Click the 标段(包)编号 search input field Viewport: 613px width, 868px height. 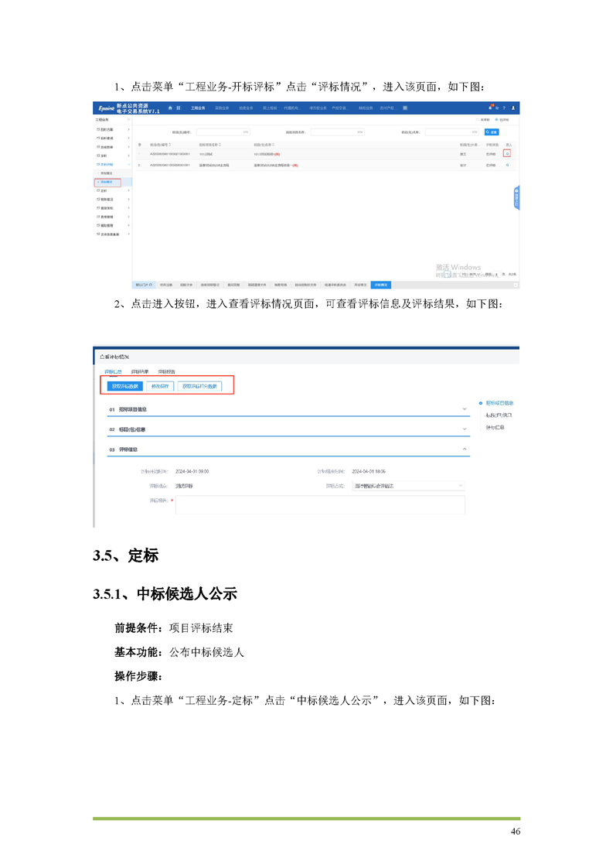point(223,132)
